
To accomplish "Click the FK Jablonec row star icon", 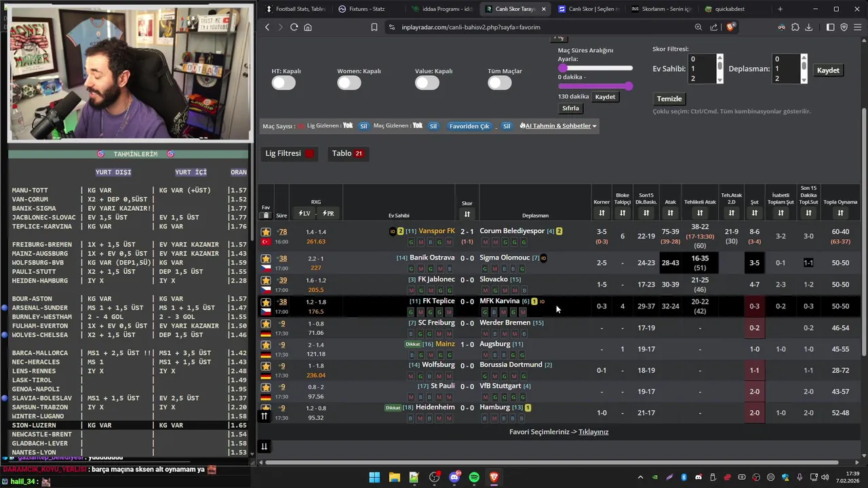I will (266, 281).
